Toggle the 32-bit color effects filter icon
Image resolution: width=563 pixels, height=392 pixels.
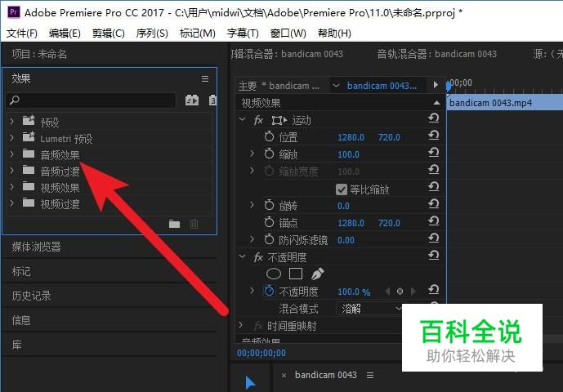[212, 100]
